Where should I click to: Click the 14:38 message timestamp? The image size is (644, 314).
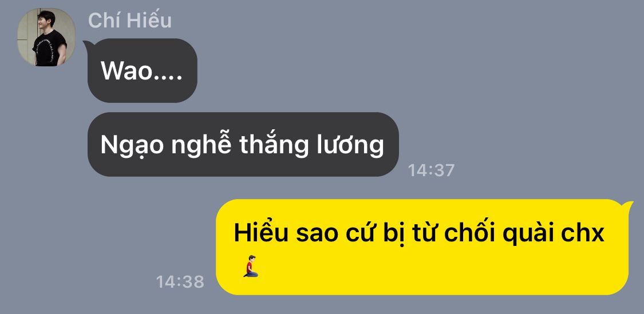(x=180, y=282)
